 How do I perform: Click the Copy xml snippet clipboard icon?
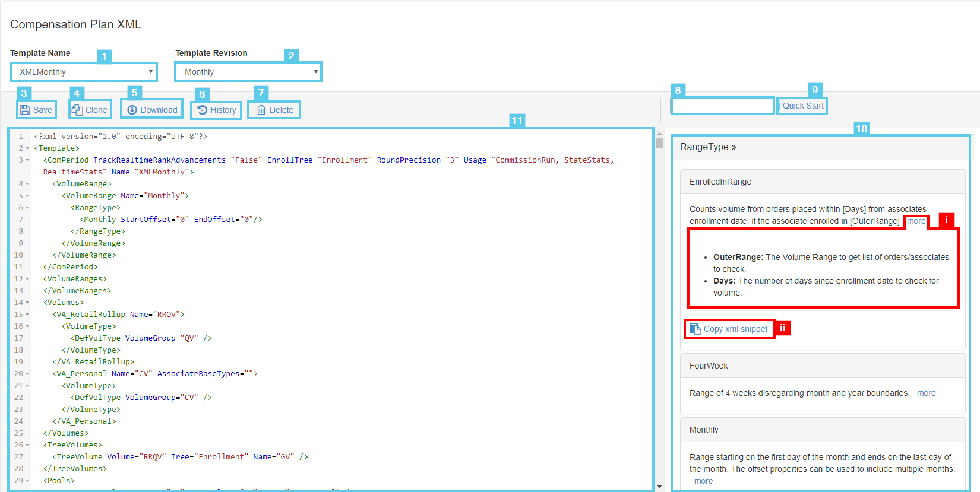(696, 329)
